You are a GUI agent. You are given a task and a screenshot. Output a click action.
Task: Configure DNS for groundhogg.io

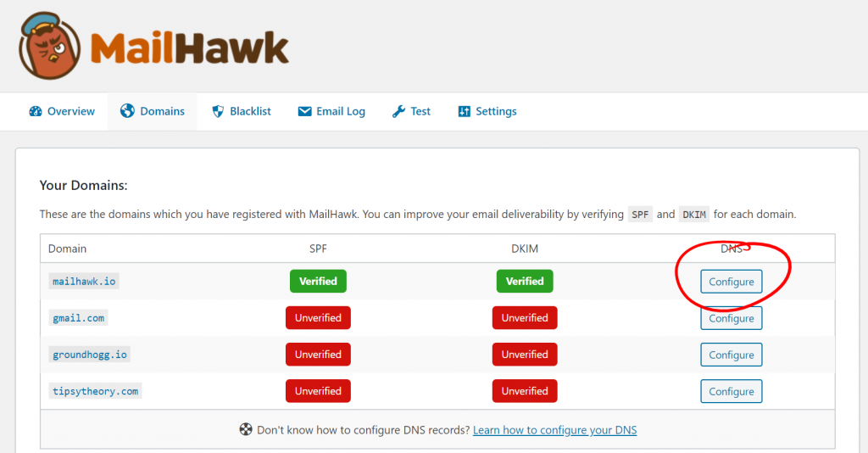pyautogui.click(x=731, y=355)
